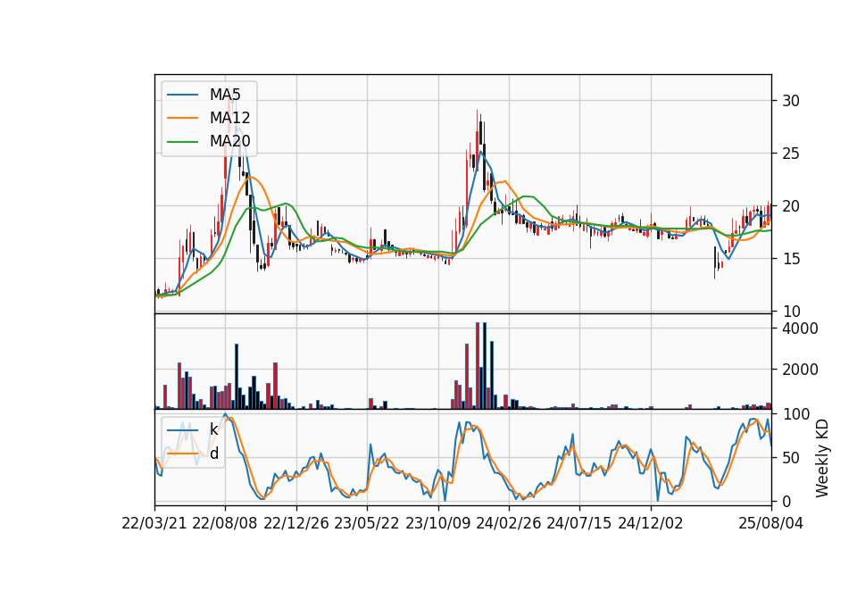Click the price axis value 30
Viewport: 857px width, 616px height.
tap(791, 101)
